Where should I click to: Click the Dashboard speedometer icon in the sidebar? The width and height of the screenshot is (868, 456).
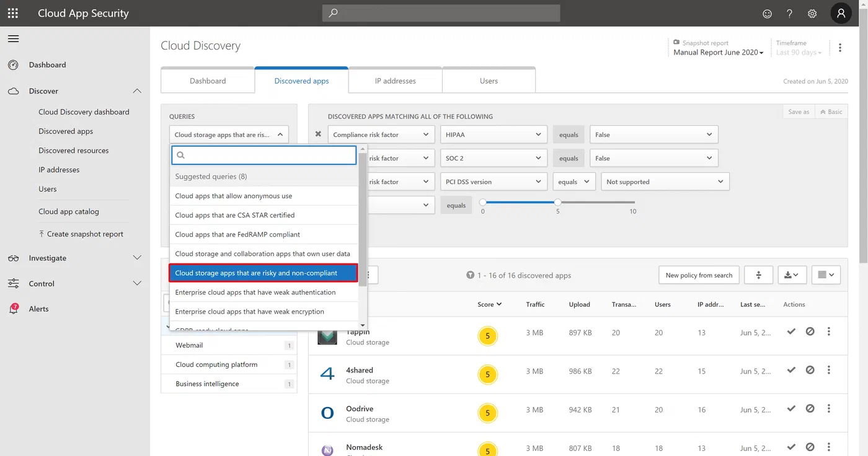pyautogui.click(x=13, y=65)
